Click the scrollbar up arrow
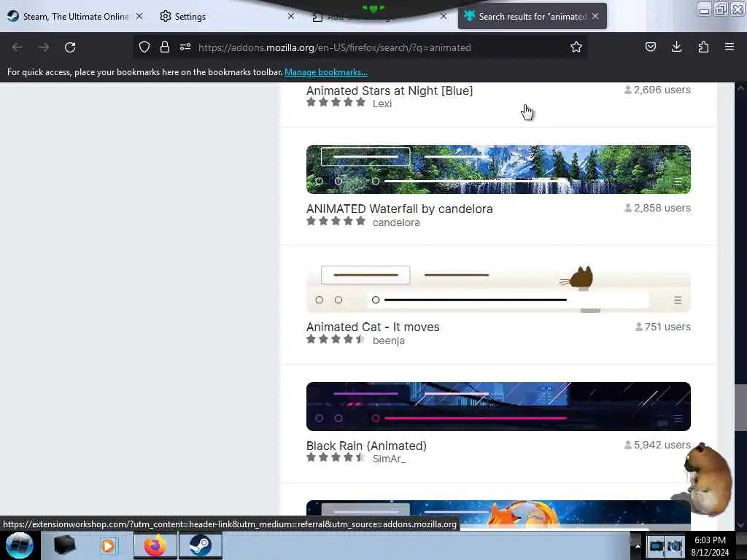747x560 pixels. (740, 88)
